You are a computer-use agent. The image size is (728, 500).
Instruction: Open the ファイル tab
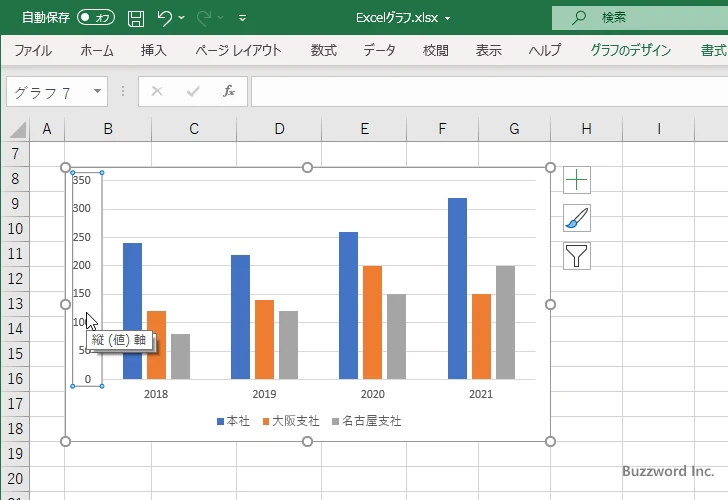point(32,50)
